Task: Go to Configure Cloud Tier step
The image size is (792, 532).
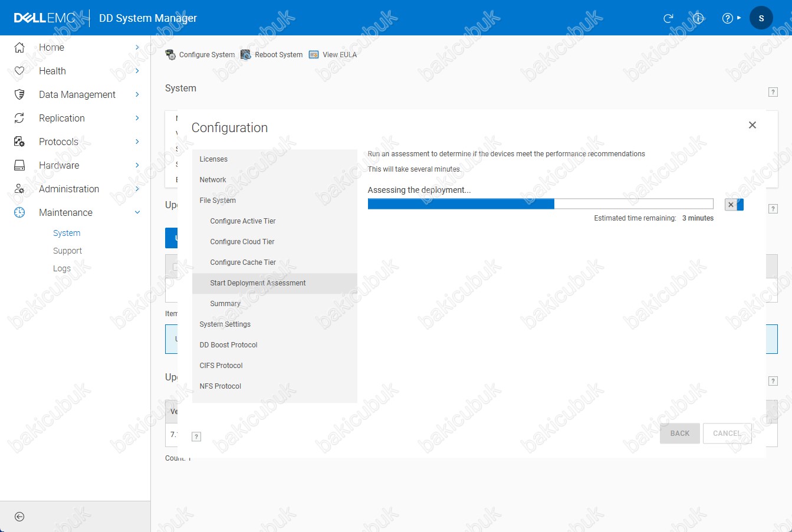Action: pyautogui.click(x=275, y=242)
